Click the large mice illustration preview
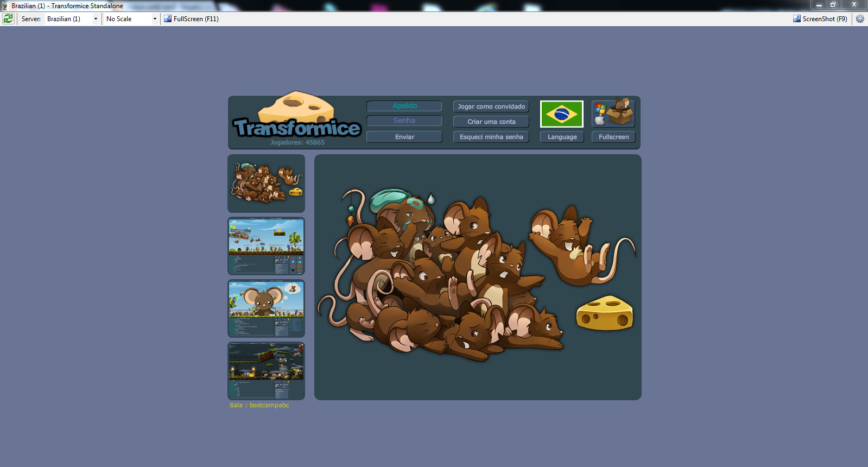 478,277
